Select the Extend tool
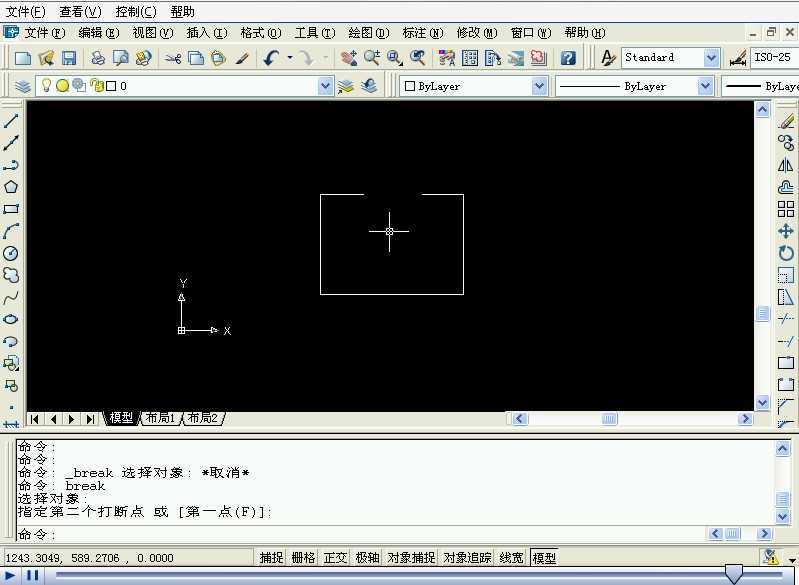This screenshot has height=585, width=799. point(786,341)
